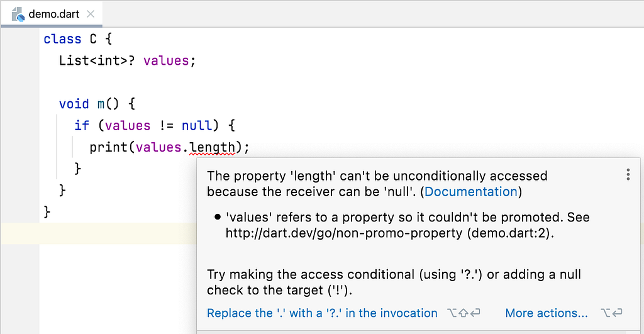This screenshot has width=644, height=334.
Task: Open the tooltip's three-dot options menu
Action: pyautogui.click(x=628, y=175)
